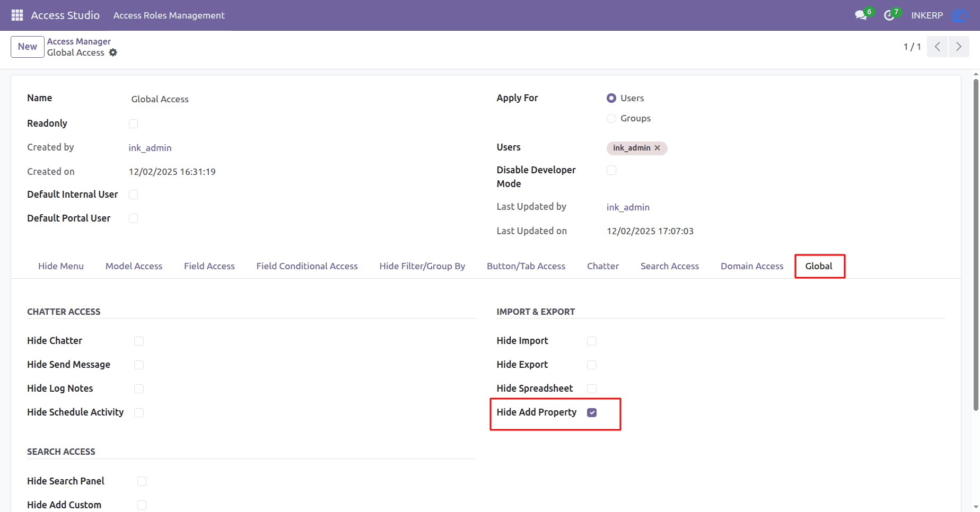Select the Groups radio option

(x=611, y=118)
